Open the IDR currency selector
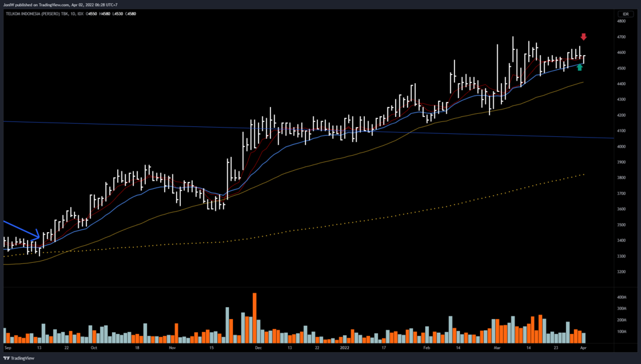 [x=625, y=14]
